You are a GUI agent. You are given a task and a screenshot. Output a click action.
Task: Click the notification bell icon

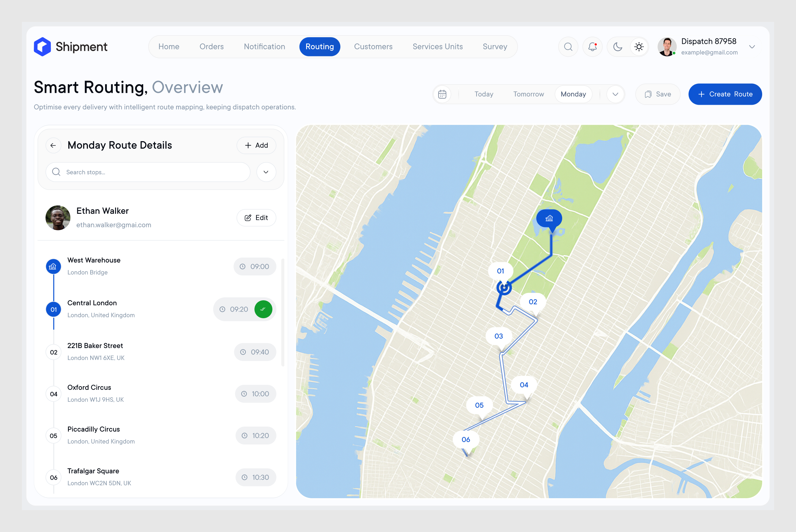593,46
